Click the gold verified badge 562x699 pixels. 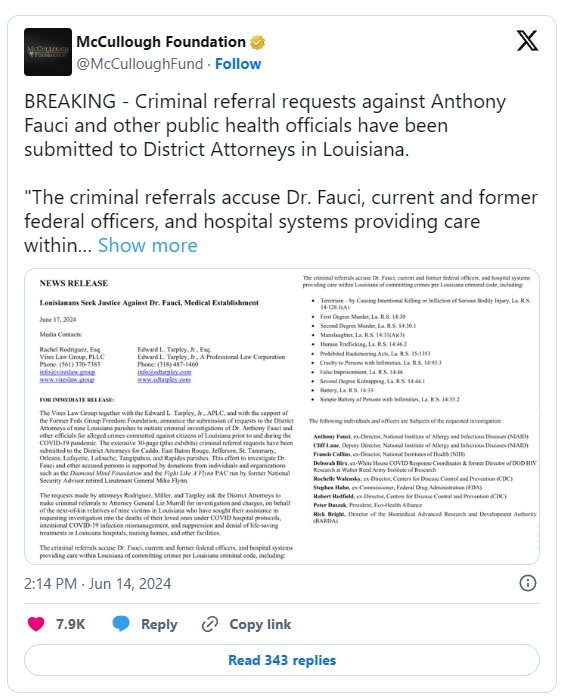point(258,42)
